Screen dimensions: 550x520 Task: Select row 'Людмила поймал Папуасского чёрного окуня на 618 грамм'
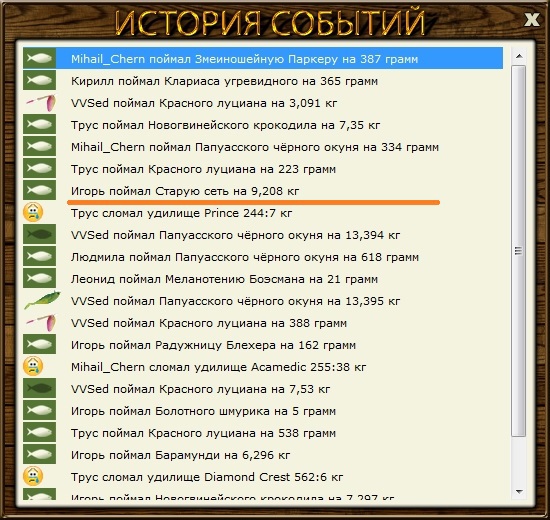[x=263, y=256]
